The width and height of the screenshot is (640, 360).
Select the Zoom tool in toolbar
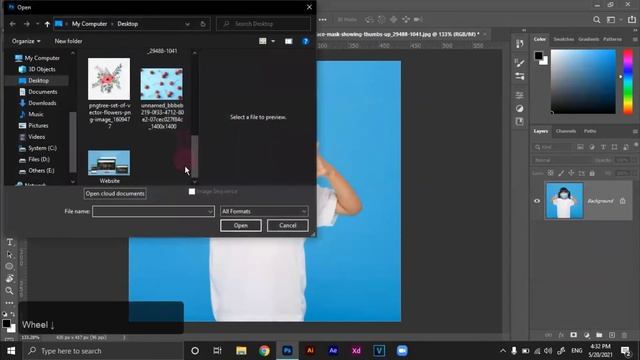pos(9,291)
